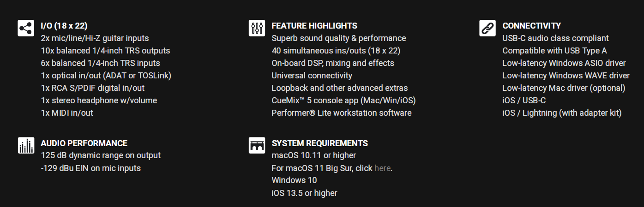The image size is (644, 207).
Task: Click the FEATURE HIGHLIGHTS heading
Action: [314, 26]
